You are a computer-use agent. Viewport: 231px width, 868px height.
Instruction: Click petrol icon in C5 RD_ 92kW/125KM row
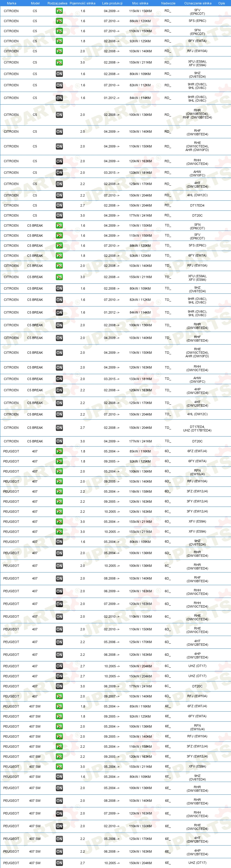point(59,41)
